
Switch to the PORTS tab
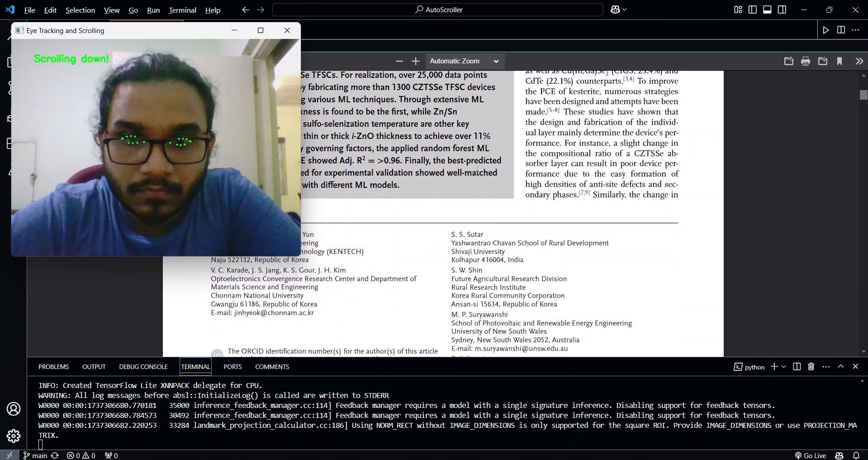point(232,367)
